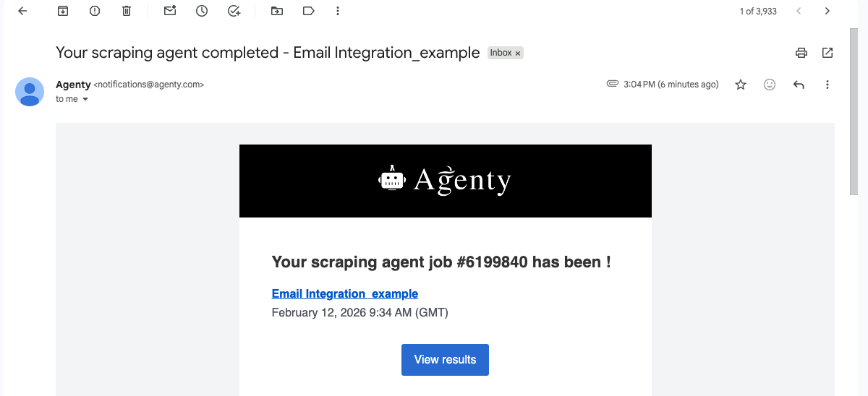Delete the email with trash icon
This screenshot has width=868, height=396.
point(127,11)
